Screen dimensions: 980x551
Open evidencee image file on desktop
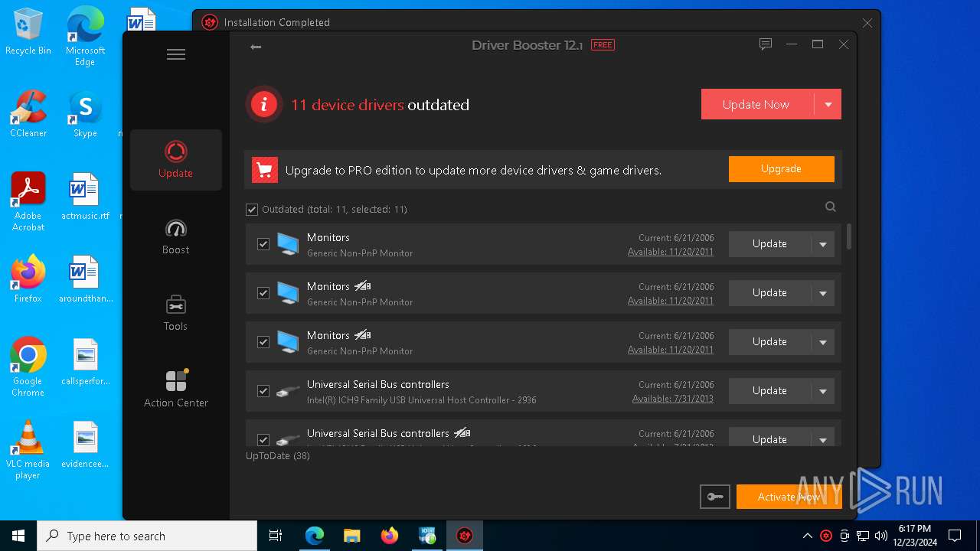(85, 445)
